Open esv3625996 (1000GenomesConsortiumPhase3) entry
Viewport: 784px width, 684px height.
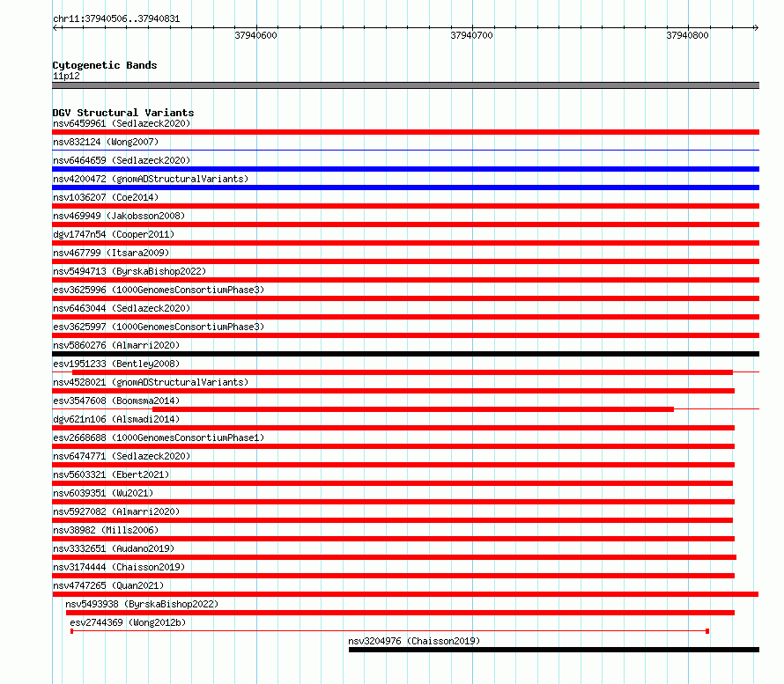point(159,290)
